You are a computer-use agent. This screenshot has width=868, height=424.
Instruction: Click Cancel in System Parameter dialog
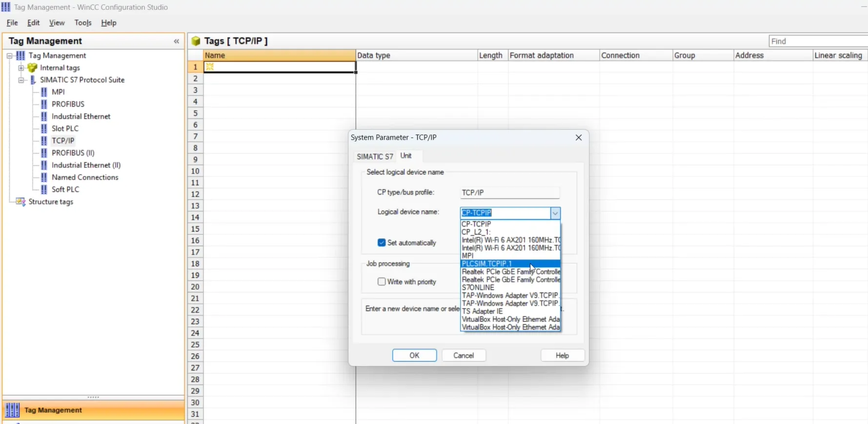[464, 355]
